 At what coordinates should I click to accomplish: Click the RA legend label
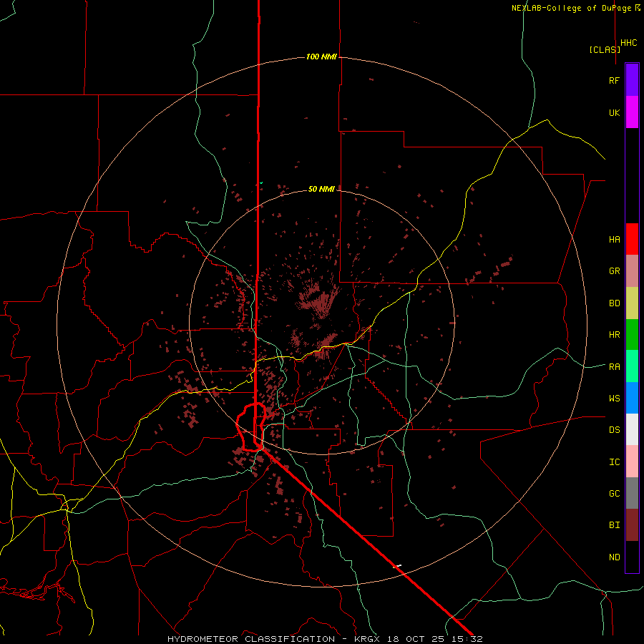pos(614,367)
